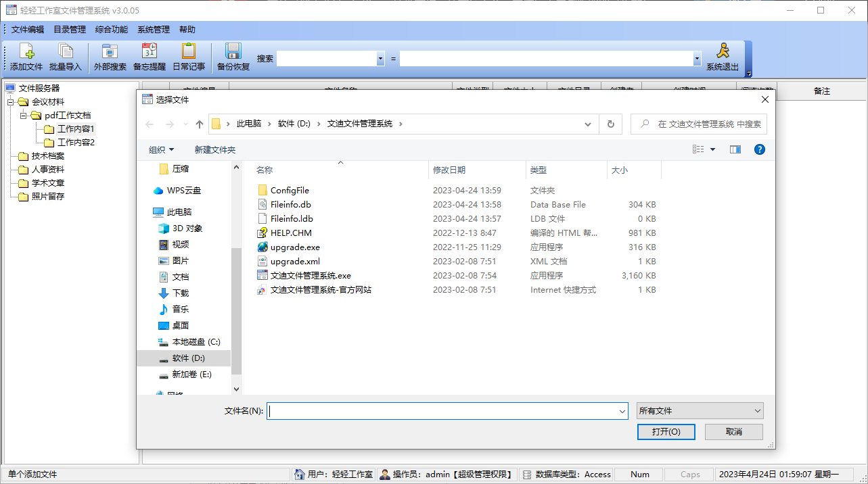Click 软件 (D:) in the breadcrumb path
The width and height of the screenshot is (868, 484).
[294, 124]
